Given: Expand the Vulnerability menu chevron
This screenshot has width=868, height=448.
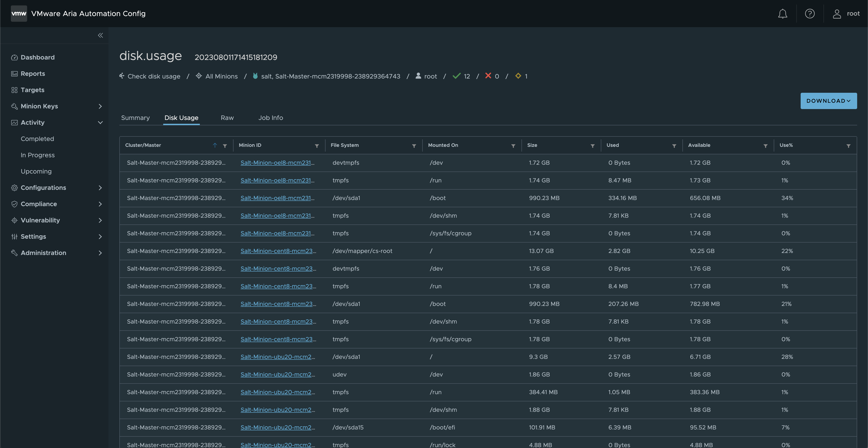Looking at the screenshot, I should click(100, 220).
